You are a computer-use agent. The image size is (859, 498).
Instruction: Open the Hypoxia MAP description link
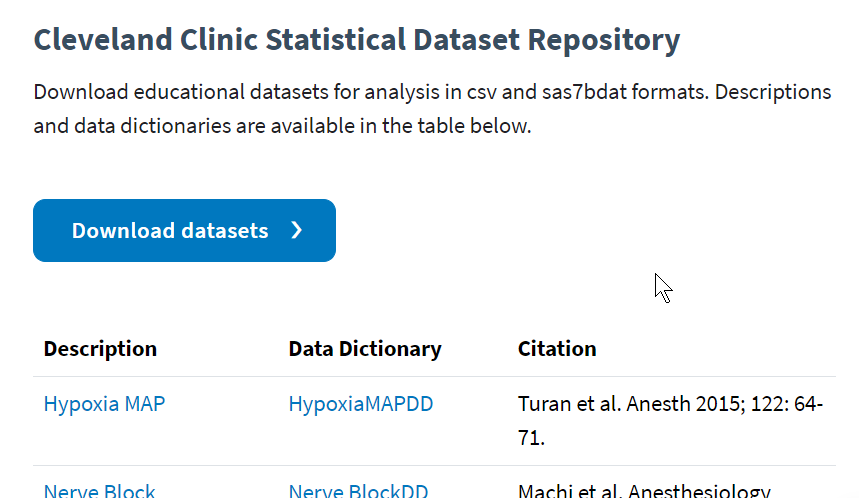pos(104,404)
